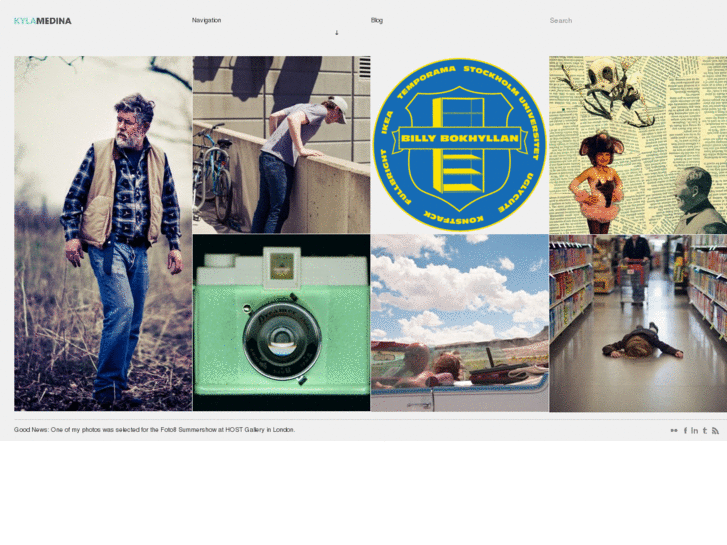Open the LinkedIn icon link
This screenshot has width=727, height=545.
coord(694,430)
